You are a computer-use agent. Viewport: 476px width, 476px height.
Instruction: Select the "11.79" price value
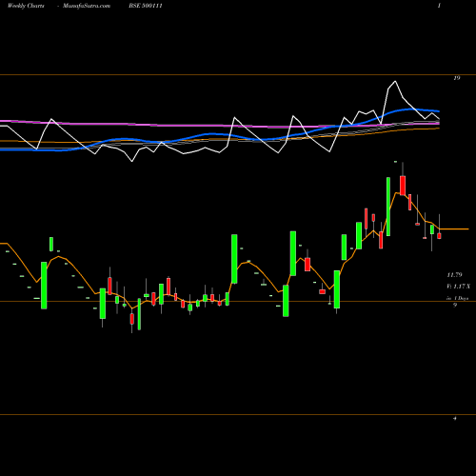pyautogui.click(x=454, y=275)
